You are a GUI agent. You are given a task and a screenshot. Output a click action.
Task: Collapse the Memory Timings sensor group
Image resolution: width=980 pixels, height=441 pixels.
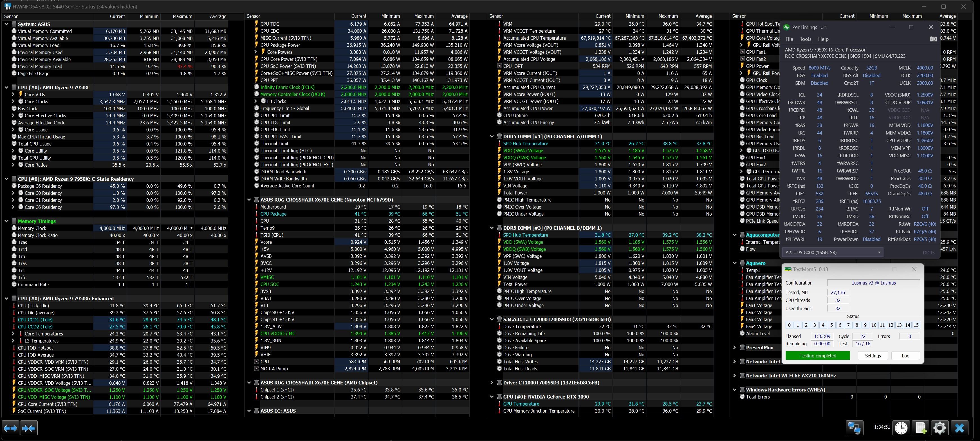point(6,221)
